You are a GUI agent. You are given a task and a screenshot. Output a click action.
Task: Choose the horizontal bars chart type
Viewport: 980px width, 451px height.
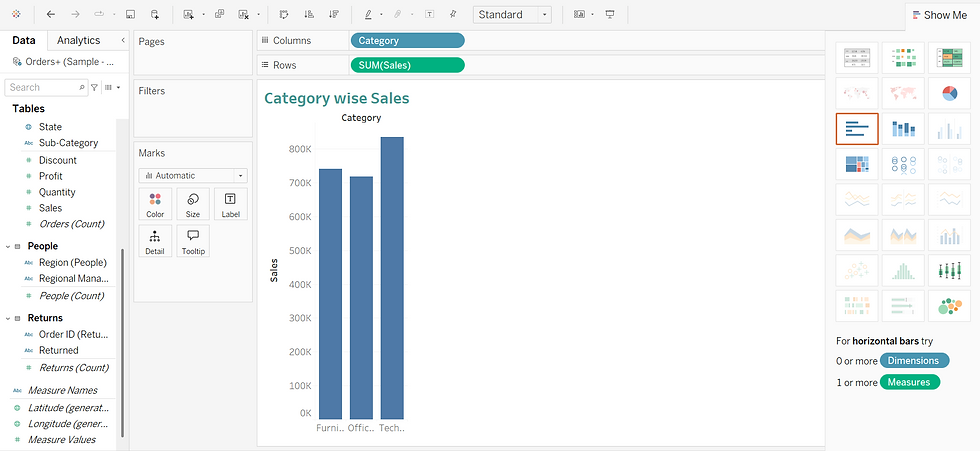point(857,129)
